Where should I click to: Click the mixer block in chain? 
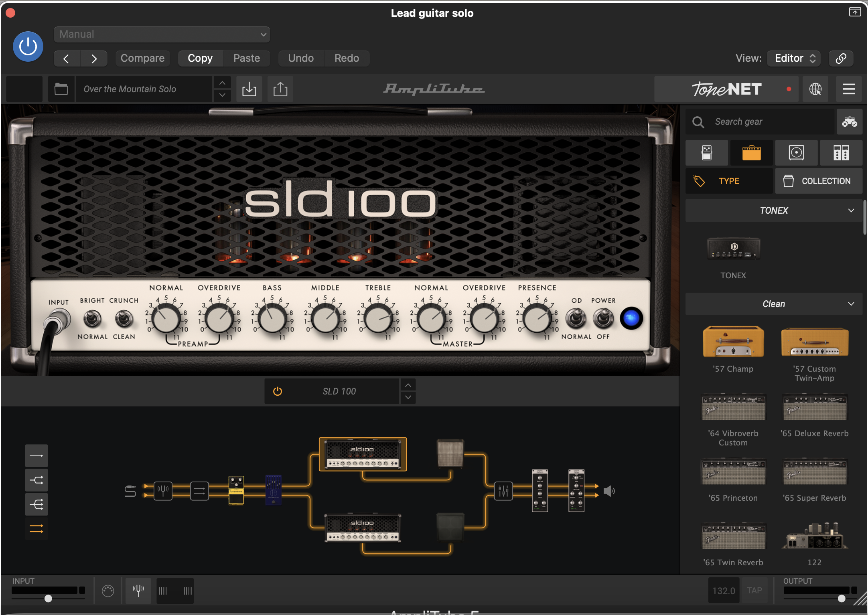503,491
